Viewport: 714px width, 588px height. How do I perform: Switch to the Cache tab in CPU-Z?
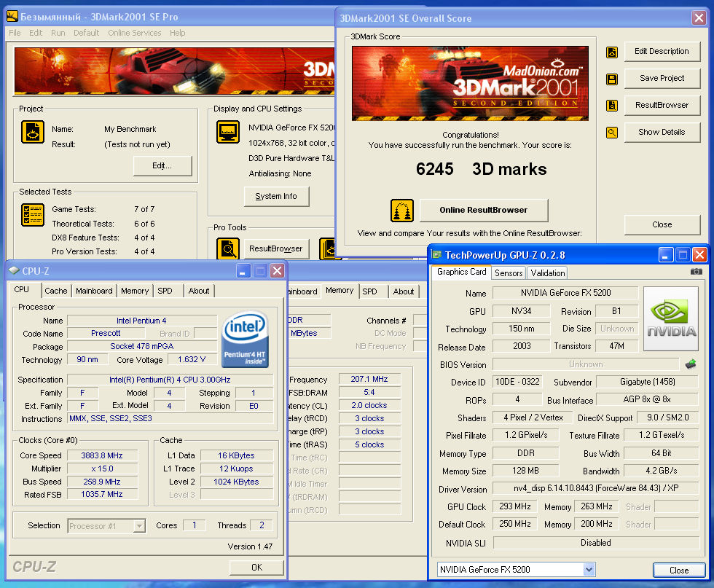[55, 291]
